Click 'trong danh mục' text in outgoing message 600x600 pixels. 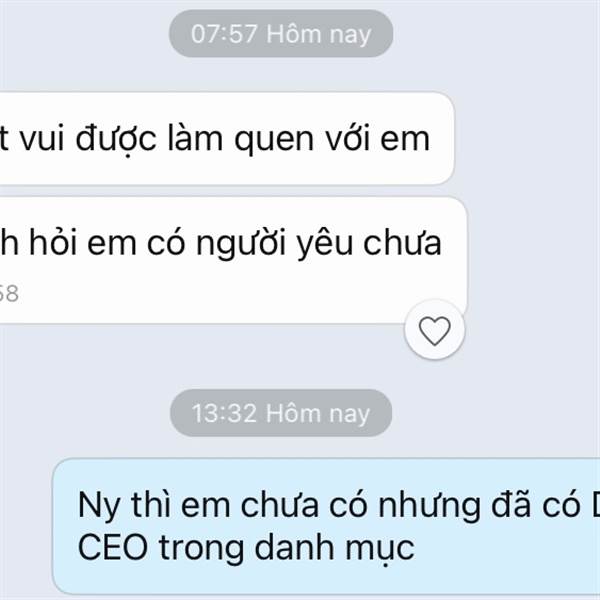coord(287,549)
